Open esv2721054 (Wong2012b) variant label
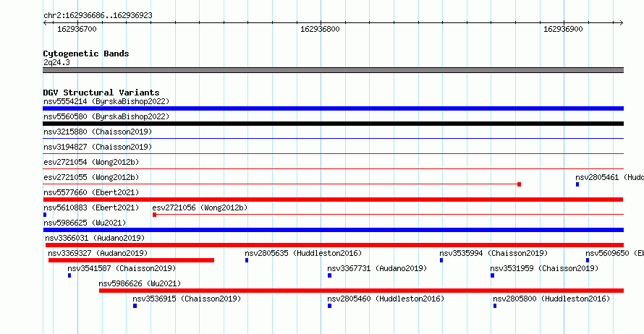Viewport: 644px width, 334px height. pos(91,162)
